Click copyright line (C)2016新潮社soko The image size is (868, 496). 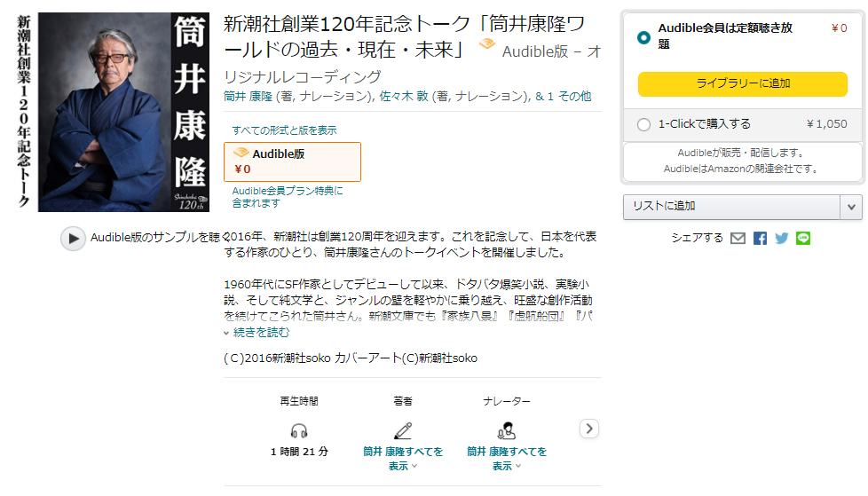point(351,358)
